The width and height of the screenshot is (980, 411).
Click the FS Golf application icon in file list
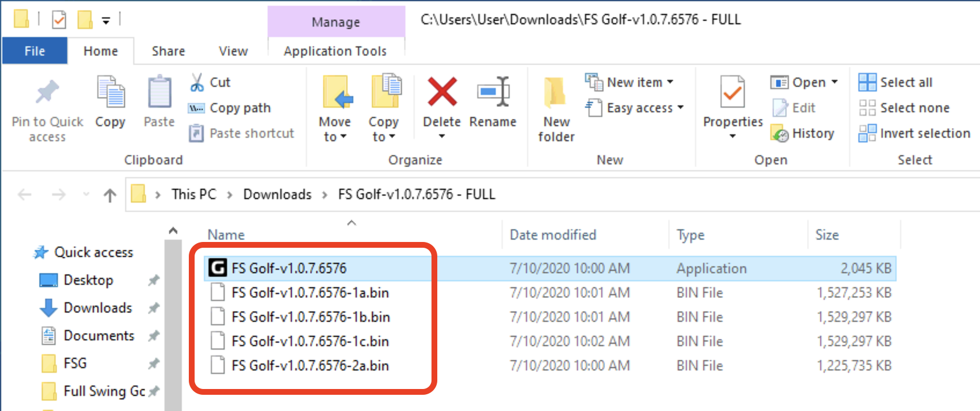tap(218, 268)
